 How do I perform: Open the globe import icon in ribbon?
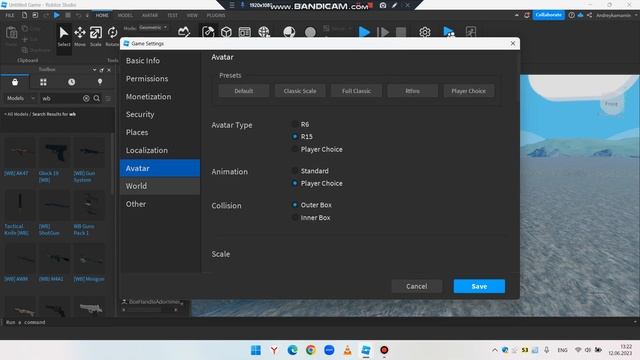(x=264, y=32)
